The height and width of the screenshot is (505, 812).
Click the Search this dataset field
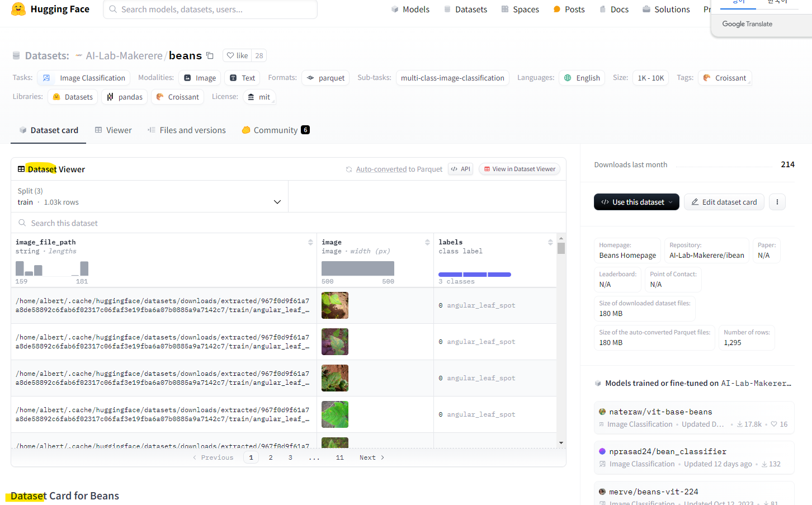pyautogui.click(x=289, y=223)
